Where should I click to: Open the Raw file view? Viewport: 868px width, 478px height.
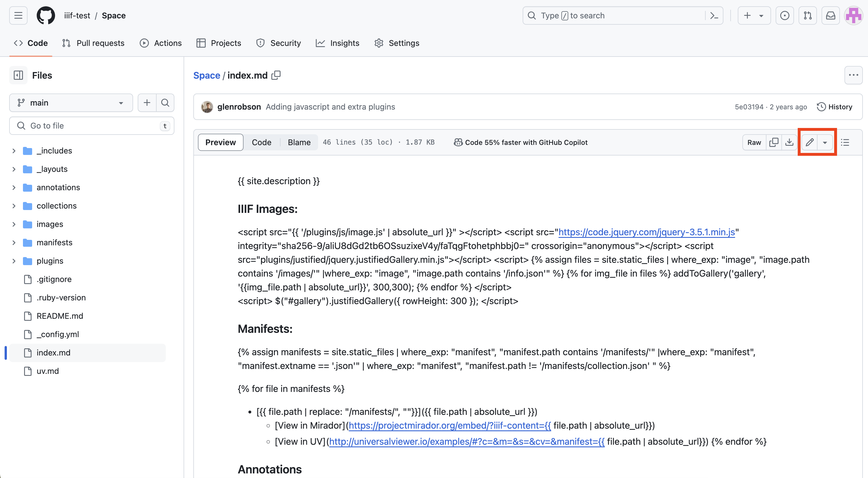[x=754, y=142]
